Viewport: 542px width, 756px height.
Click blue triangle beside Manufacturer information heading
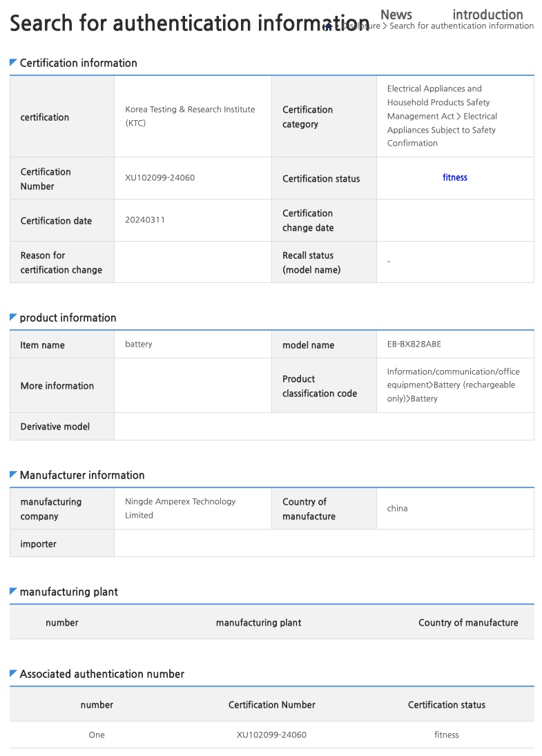pyautogui.click(x=13, y=475)
